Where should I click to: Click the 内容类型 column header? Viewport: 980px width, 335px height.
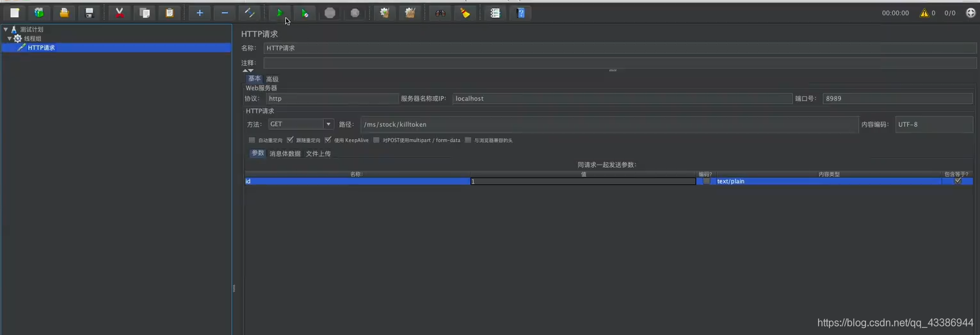pos(829,174)
